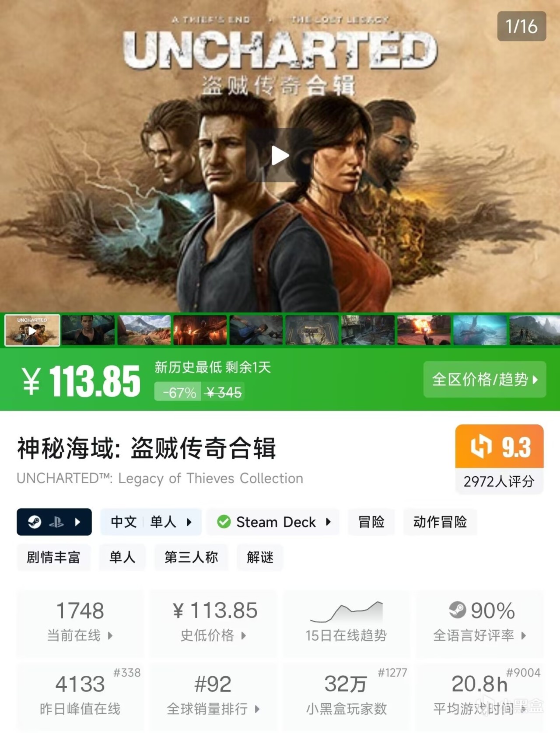Viewport: 560px width, 733px height.
Task: Expand the 中文 单人 language details
Action: click(151, 522)
